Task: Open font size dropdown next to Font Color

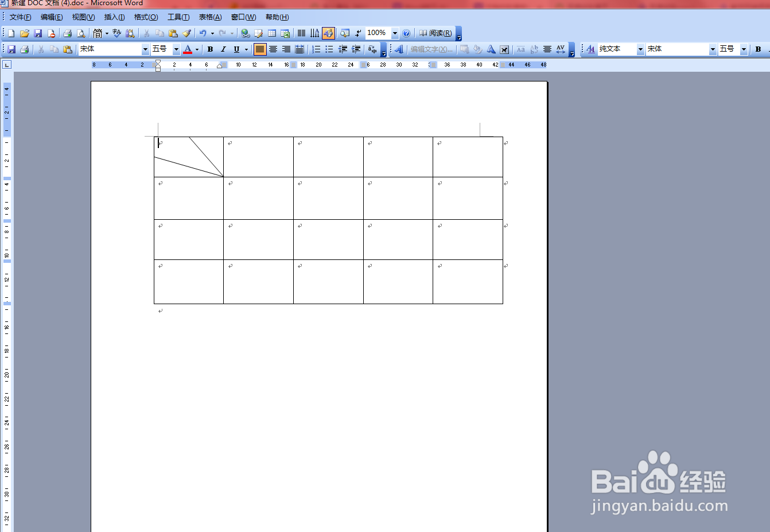Action: (x=176, y=49)
